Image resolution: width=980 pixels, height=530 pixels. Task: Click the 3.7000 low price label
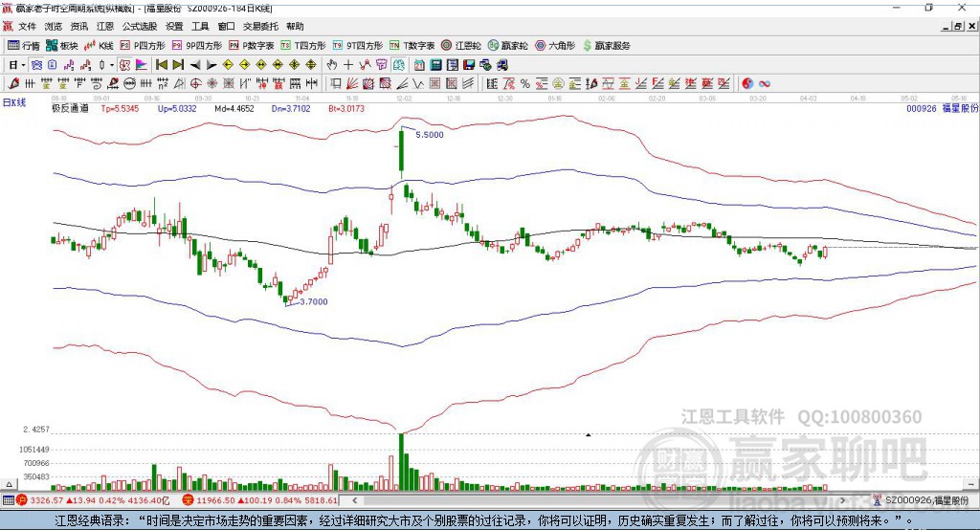[314, 301]
